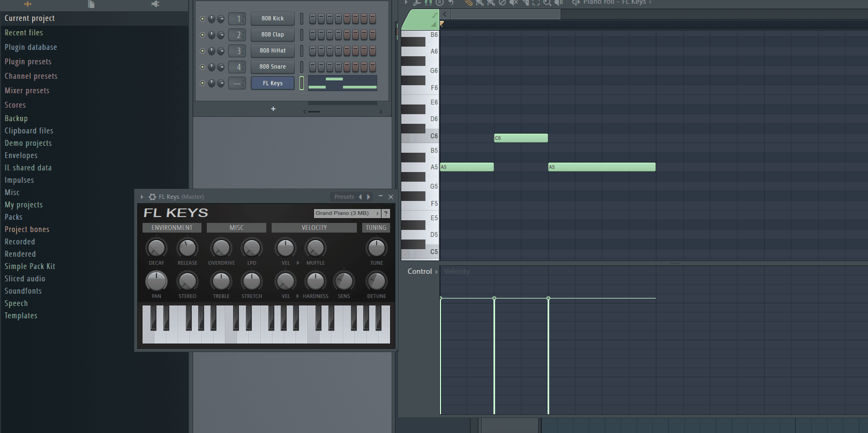The height and width of the screenshot is (433, 868).
Task: Click the OVERDRIVE knob in FL Keys
Action: coord(221,248)
